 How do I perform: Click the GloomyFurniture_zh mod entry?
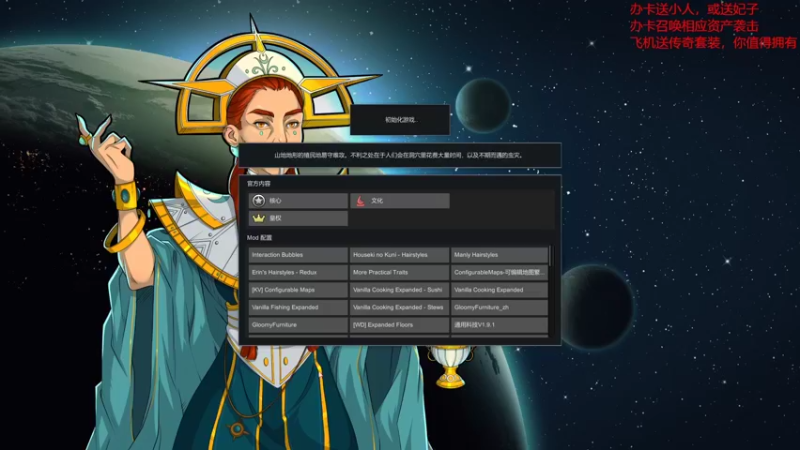pyautogui.click(x=499, y=307)
